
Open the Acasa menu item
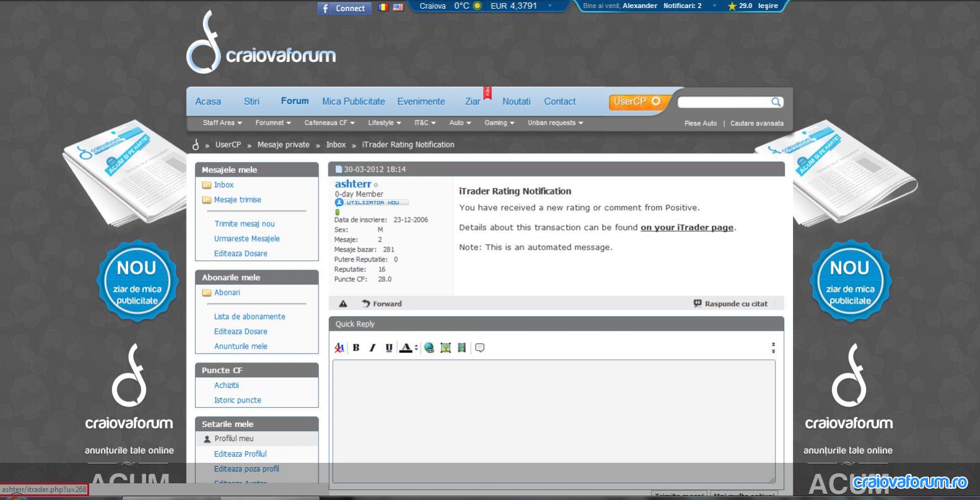point(208,102)
